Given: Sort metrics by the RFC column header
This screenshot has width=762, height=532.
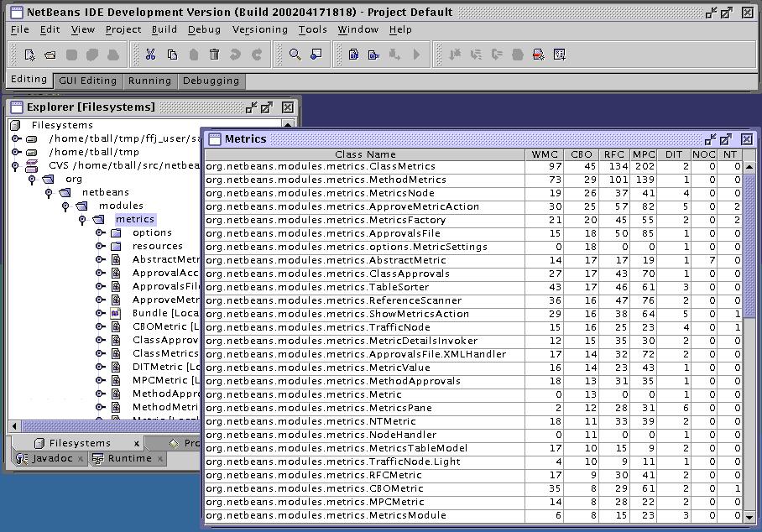Looking at the screenshot, I should point(614,154).
